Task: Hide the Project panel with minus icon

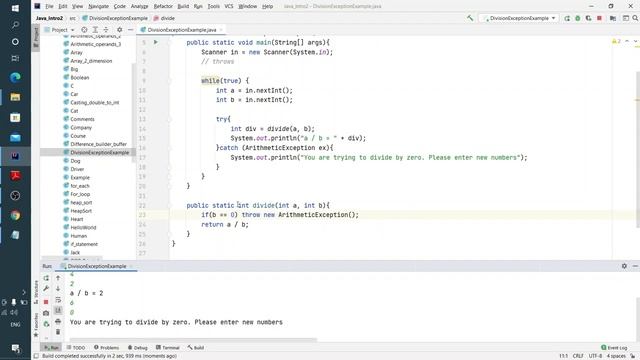Action: pos(130,30)
